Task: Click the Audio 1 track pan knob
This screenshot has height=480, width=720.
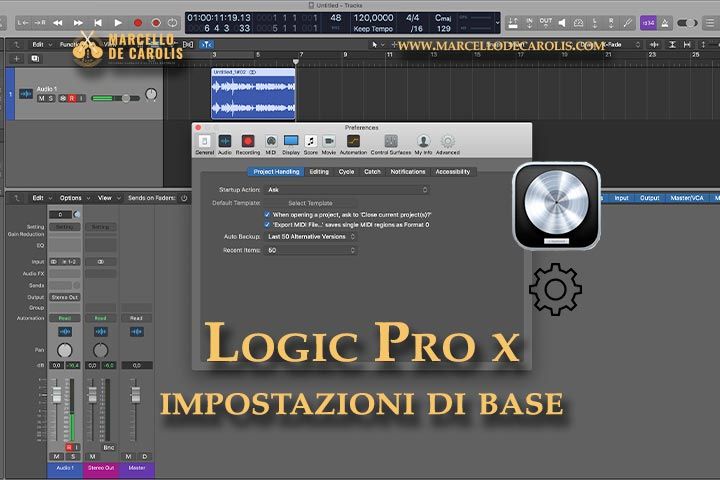Action: click(x=151, y=95)
